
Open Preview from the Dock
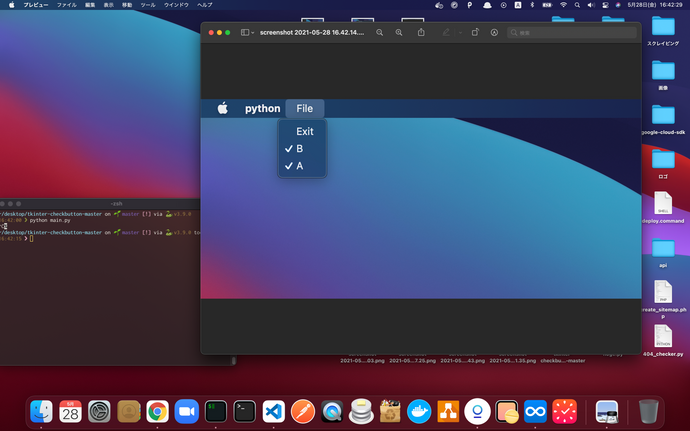coord(606,412)
